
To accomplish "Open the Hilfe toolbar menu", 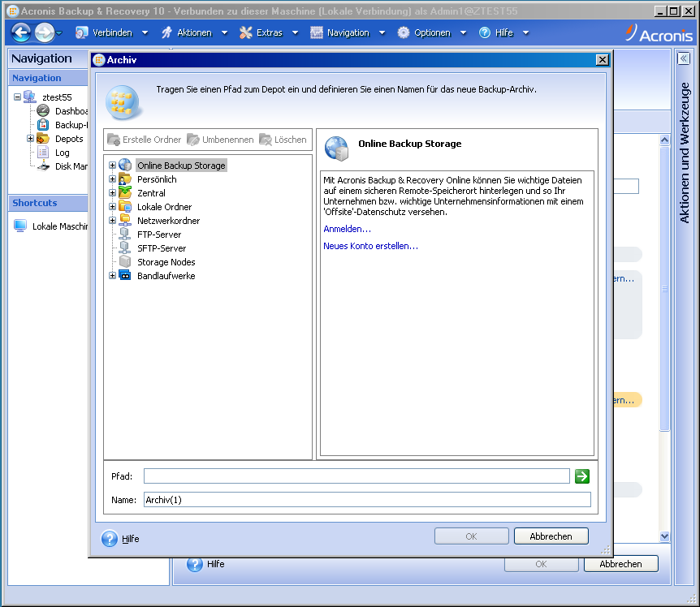I will click(504, 32).
